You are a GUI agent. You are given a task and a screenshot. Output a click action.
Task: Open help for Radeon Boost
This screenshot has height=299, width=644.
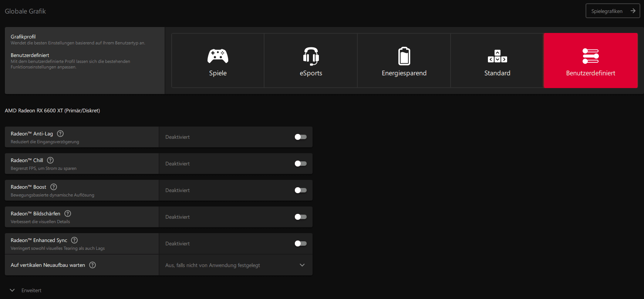tap(54, 187)
